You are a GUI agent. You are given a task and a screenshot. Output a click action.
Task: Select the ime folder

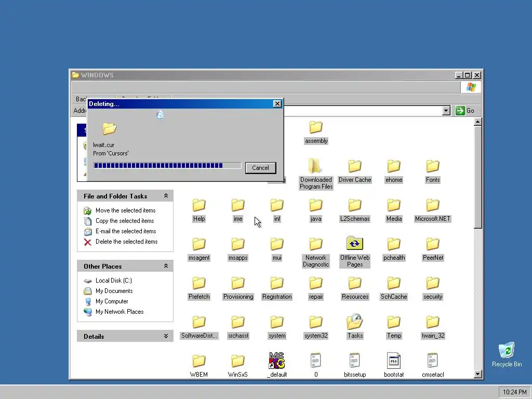238,210
